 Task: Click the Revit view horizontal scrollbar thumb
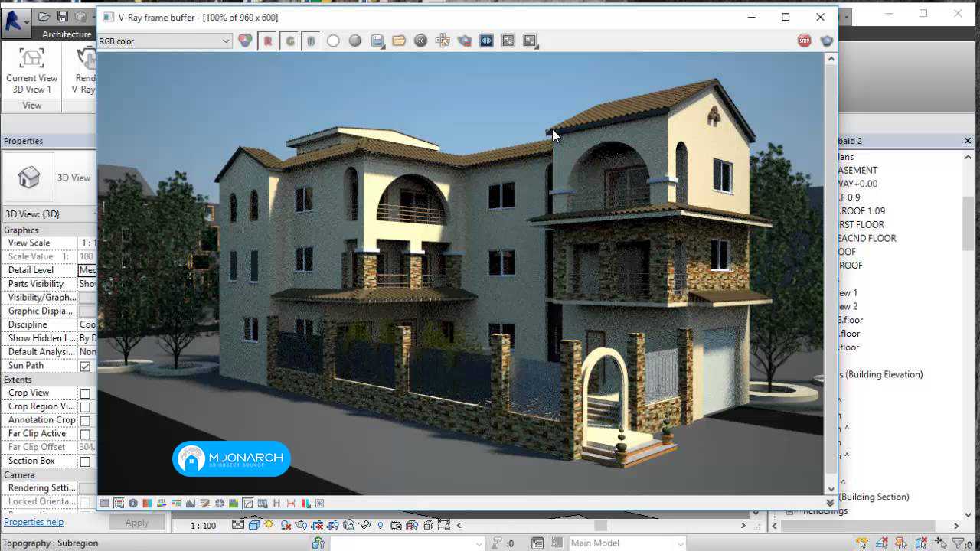600,526
